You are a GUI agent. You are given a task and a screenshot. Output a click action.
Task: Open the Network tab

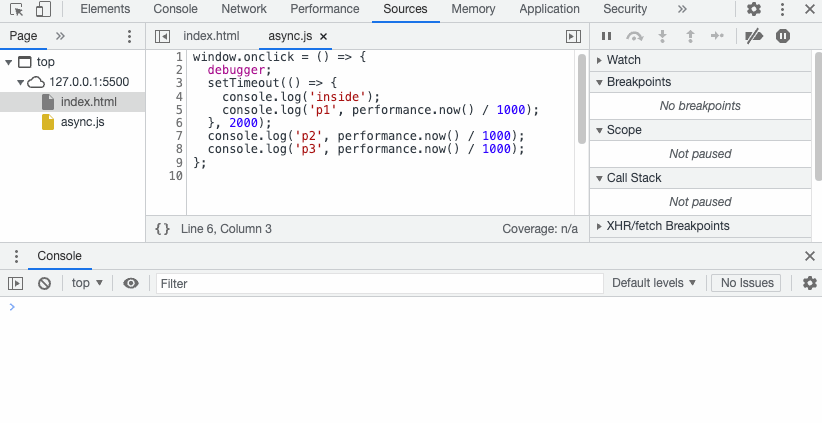click(244, 9)
